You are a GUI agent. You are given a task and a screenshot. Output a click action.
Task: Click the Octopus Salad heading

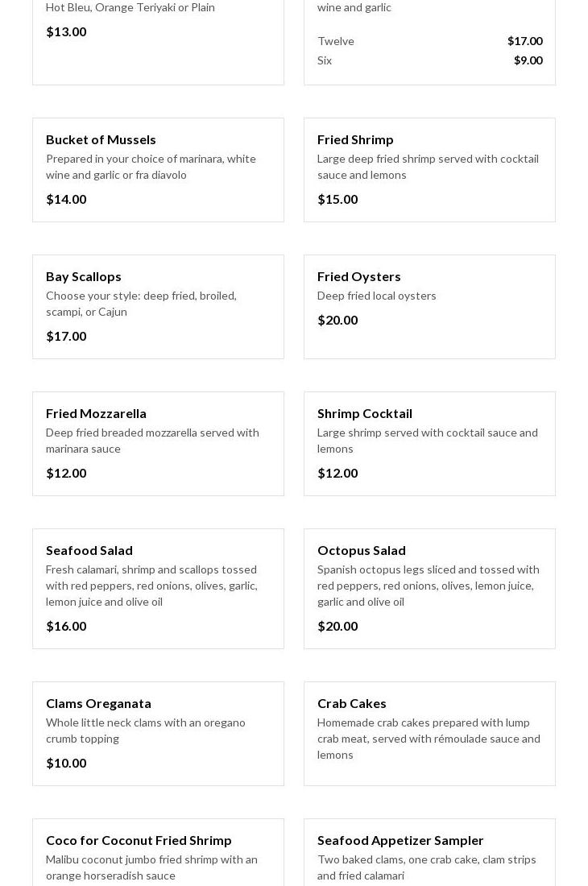361,550
